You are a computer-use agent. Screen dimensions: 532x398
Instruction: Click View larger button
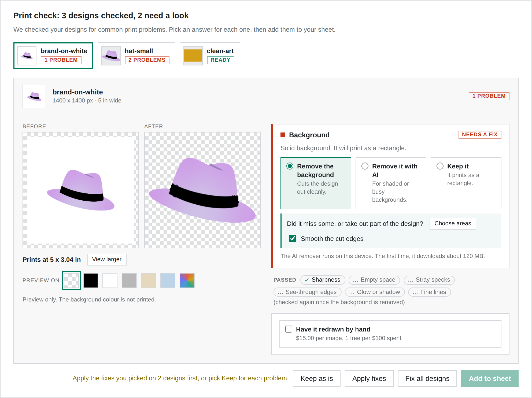[x=107, y=259]
